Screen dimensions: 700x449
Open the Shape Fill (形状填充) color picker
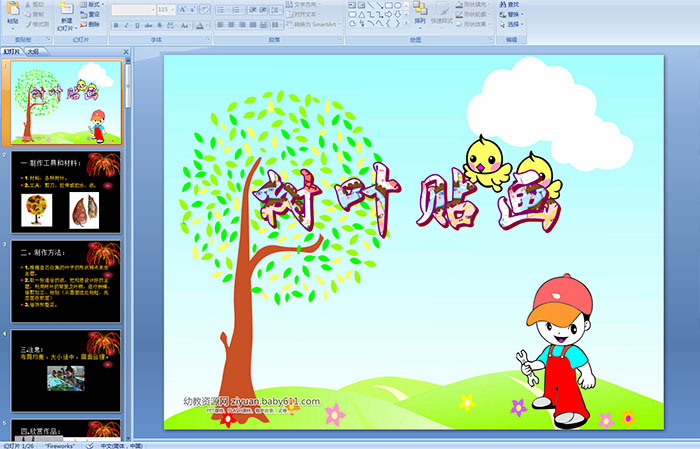click(473, 4)
